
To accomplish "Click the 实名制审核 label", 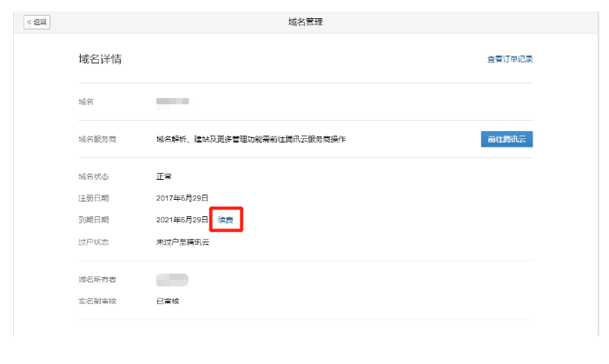I will point(96,301).
